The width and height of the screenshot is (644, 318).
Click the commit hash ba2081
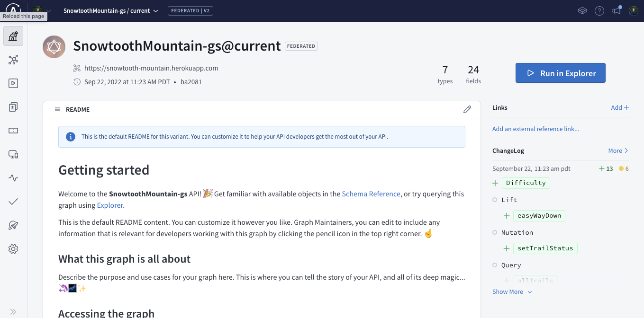pos(191,82)
